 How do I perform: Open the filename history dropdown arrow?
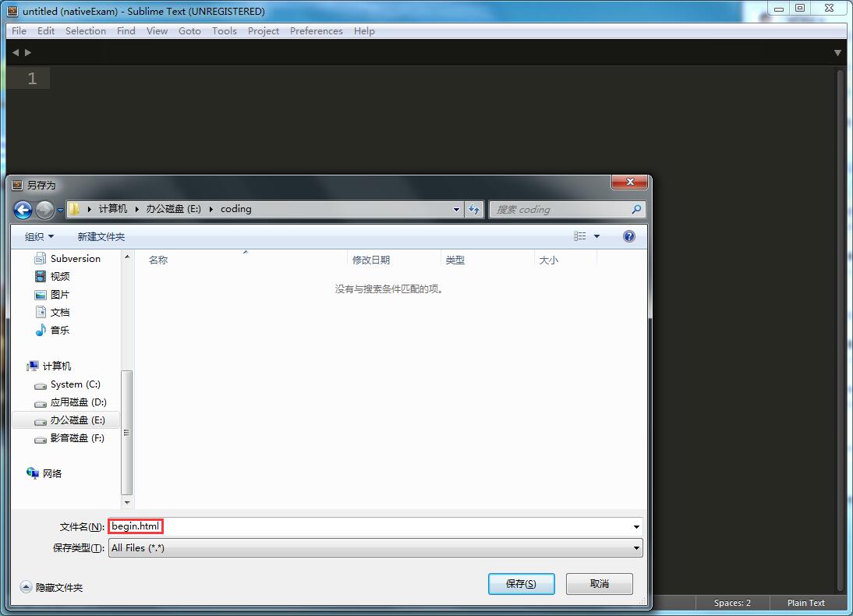(x=636, y=527)
